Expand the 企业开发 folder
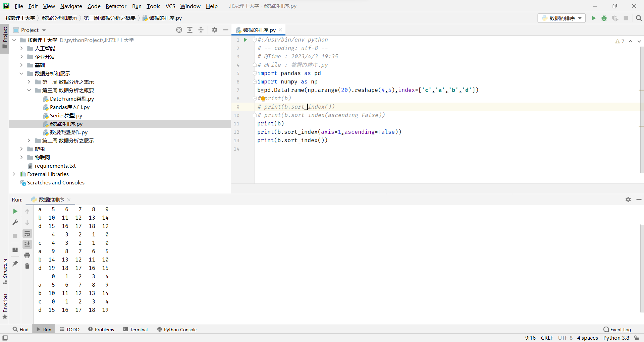The height and width of the screenshot is (342, 644). point(21,57)
